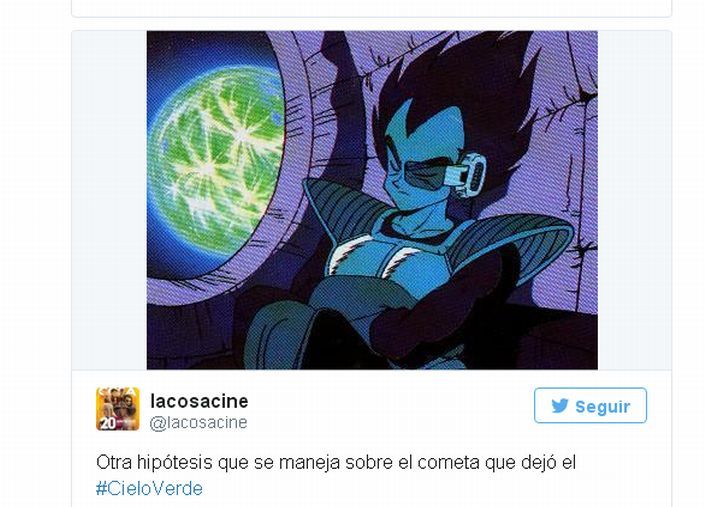Click the green planet in the image
Image resolution: width=706 pixels, height=507 pixels.
(216, 160)
